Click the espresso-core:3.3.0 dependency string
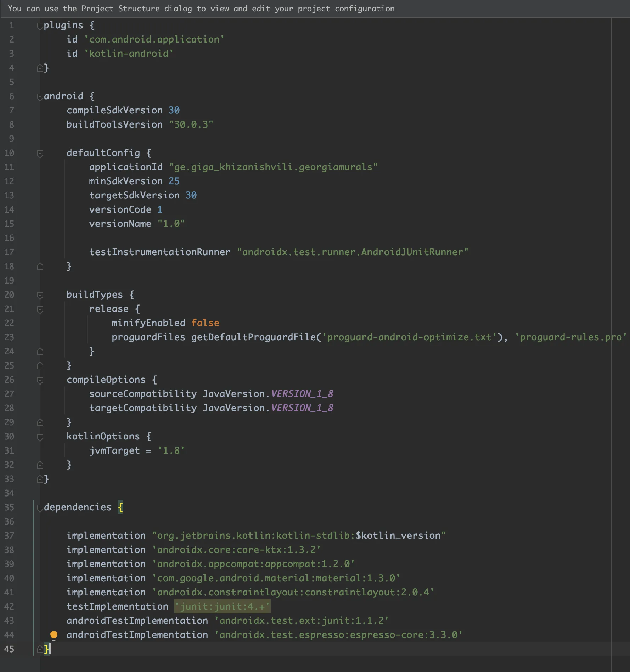This screenshot has height=672, width=630. (x=338, y=635)
